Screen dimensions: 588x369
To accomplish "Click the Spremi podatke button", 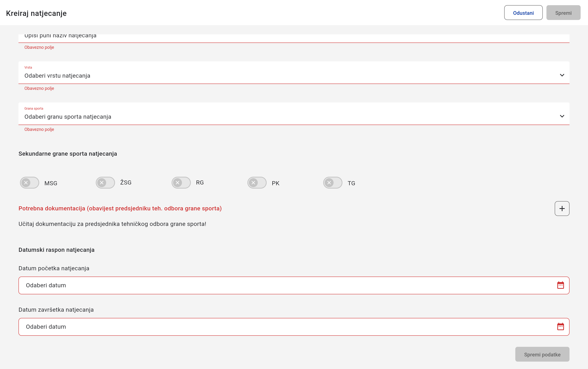I will 542,354.
